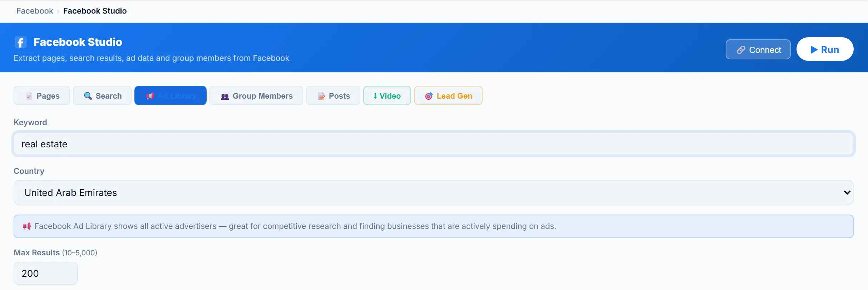This screenshot has height=290, width=868.
Task: Open the Video tab
Action: 387,95
